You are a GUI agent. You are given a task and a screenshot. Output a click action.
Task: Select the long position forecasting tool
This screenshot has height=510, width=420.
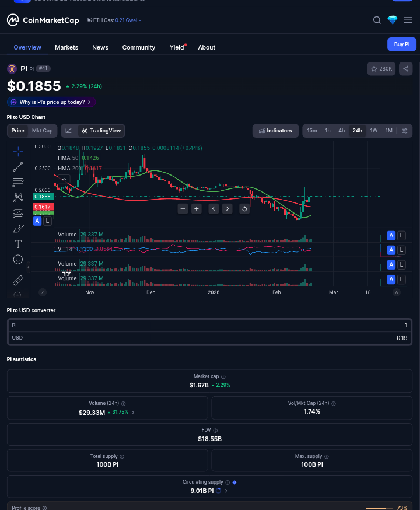point(18,213)
